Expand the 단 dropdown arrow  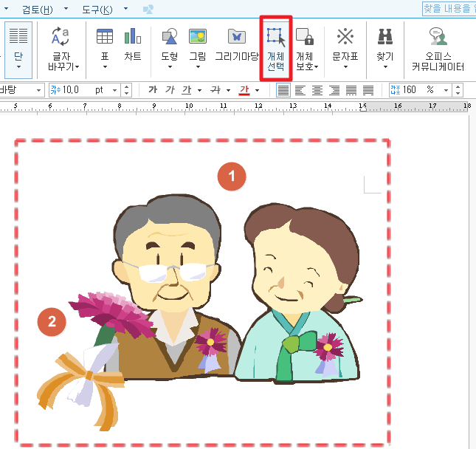(18, 67)
